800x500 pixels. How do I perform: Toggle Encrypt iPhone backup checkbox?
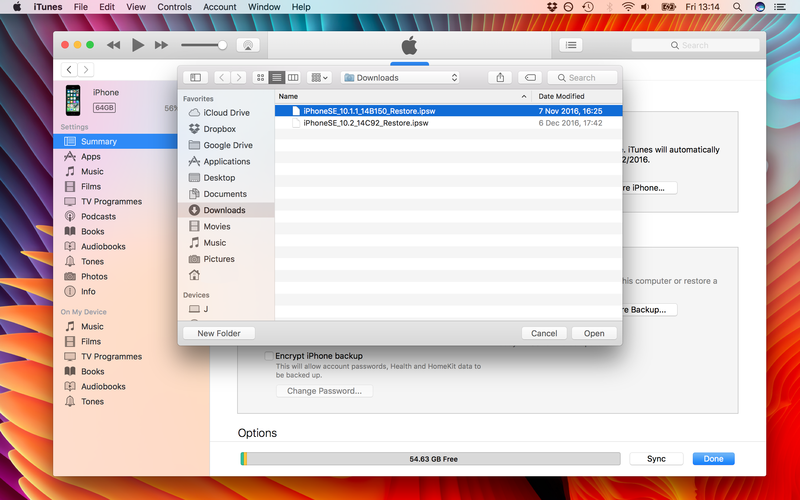(x=269, y=356)
